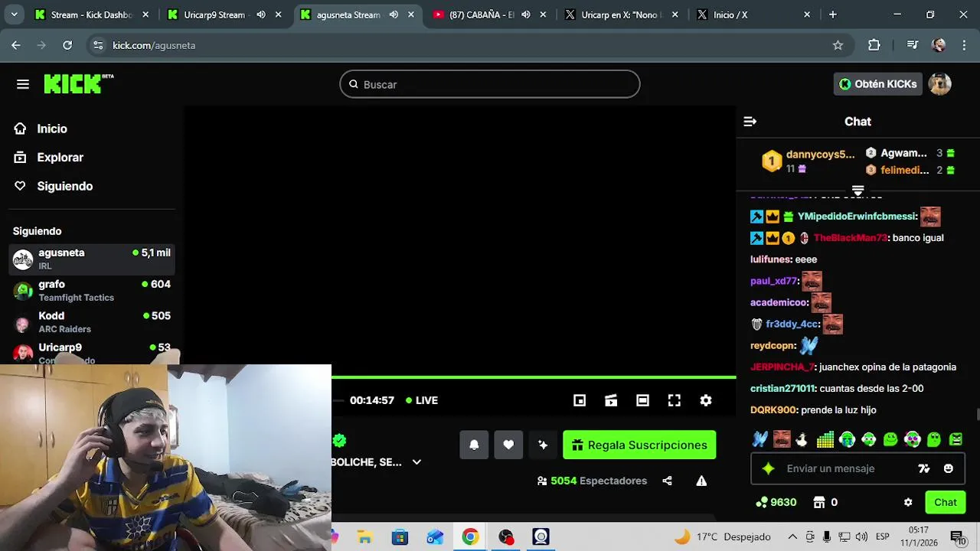Click username TheBlackMan73 in chat
Image resolution: width=980 pixels, height=551 pixels.
pos(850,238)
